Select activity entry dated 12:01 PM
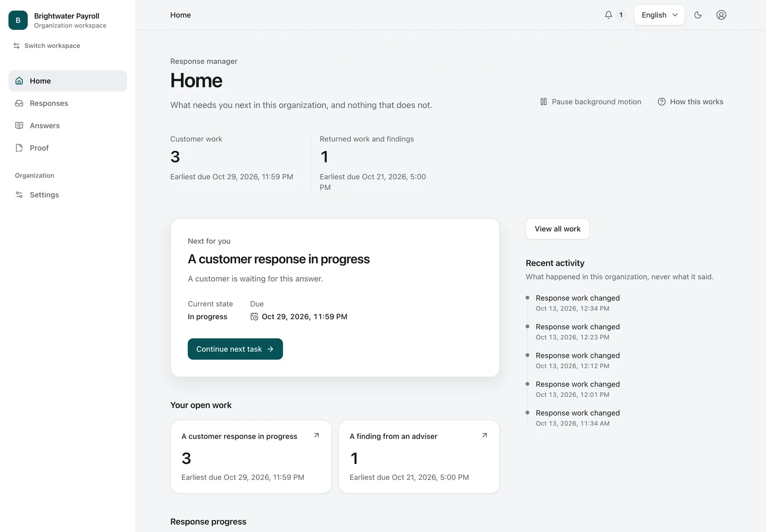Viewport: 766px width, 532px height. point(578,389)
